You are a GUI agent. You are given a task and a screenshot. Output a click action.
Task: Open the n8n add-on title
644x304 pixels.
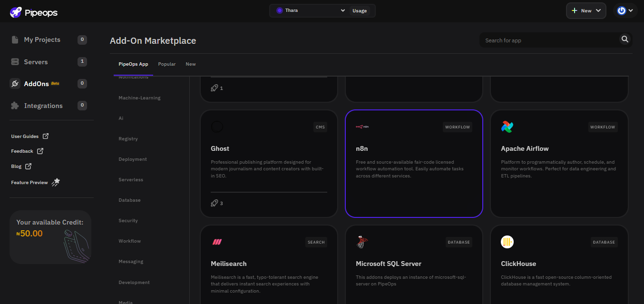click(361, 148)
